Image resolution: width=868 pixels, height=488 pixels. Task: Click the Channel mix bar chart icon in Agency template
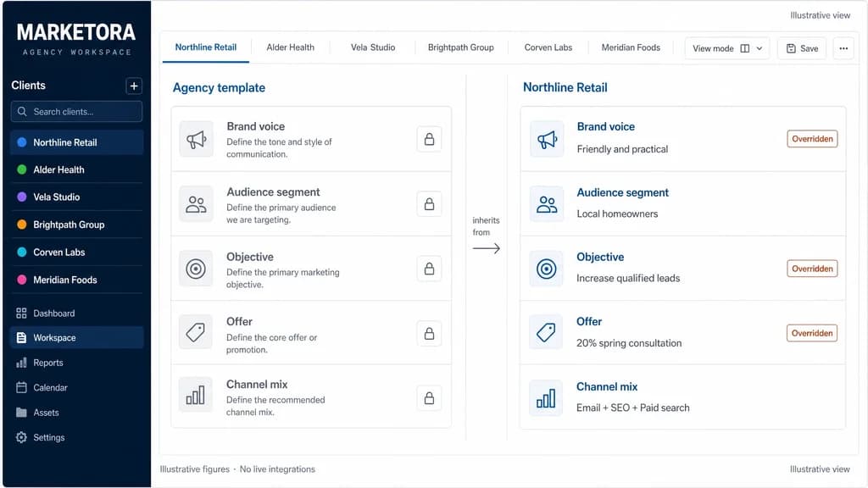pyautogui.click(x=196, y=396)
